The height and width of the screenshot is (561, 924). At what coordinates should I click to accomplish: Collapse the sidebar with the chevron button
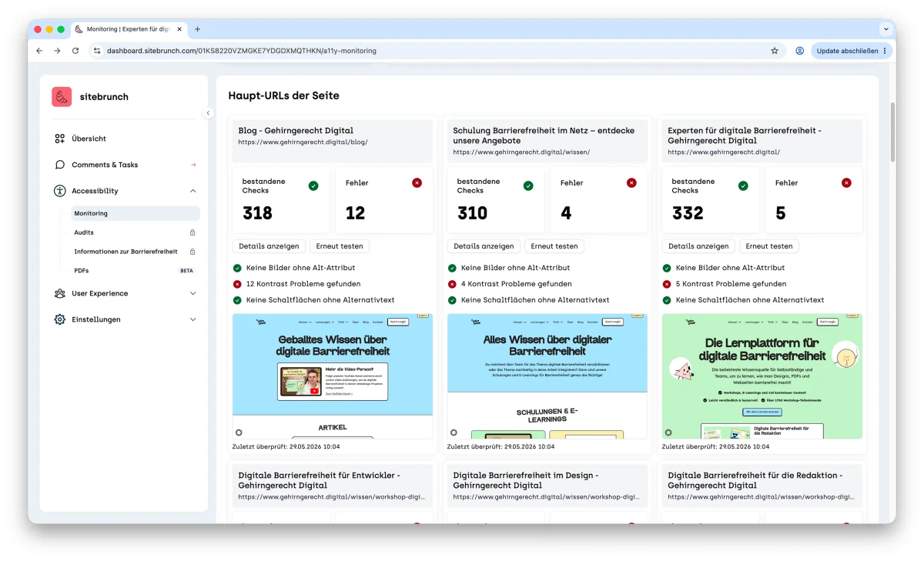pyautogui.click(x=208, y=113)
